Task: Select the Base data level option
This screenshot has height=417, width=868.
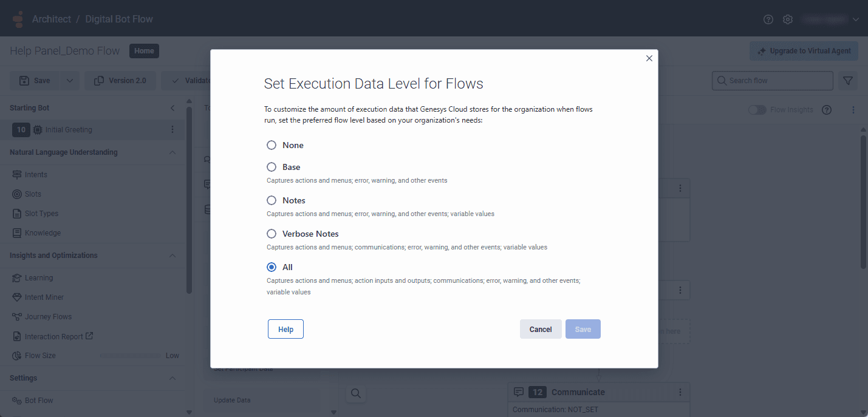Action: pos(271,167)
